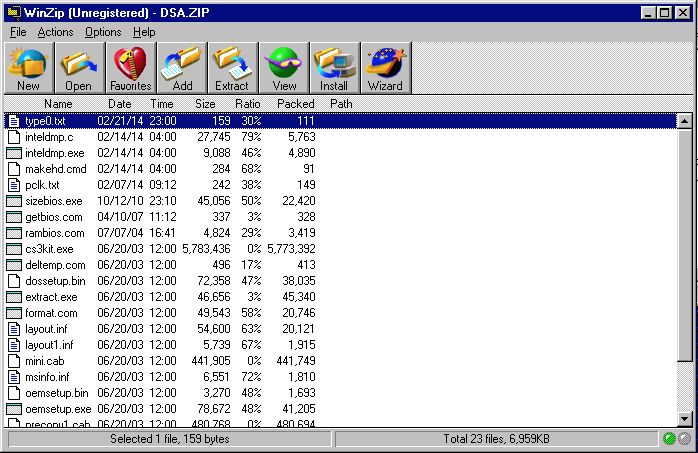
Task: Click the cs3kit.exe program icon
Action: tap(14, 249)
